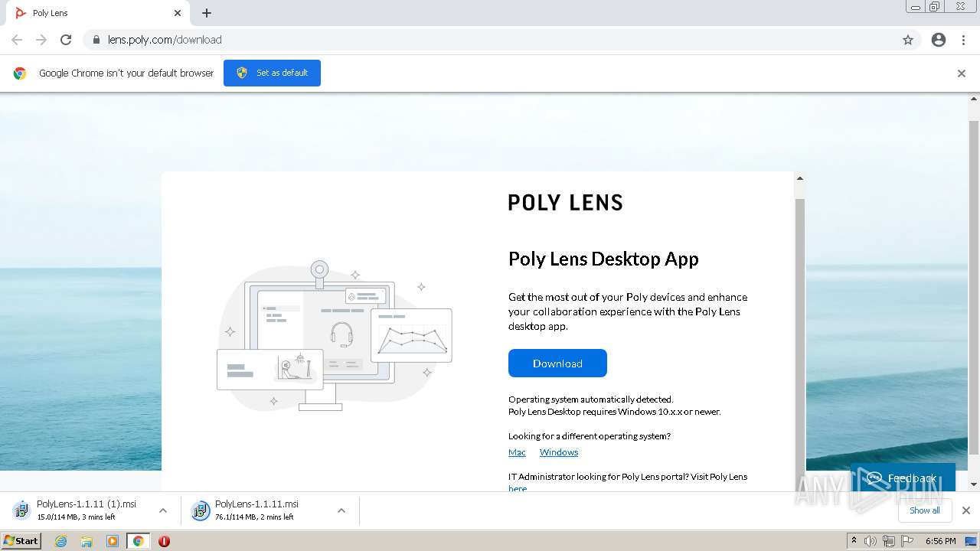Open a new tab with plus button

pos(207,13)
